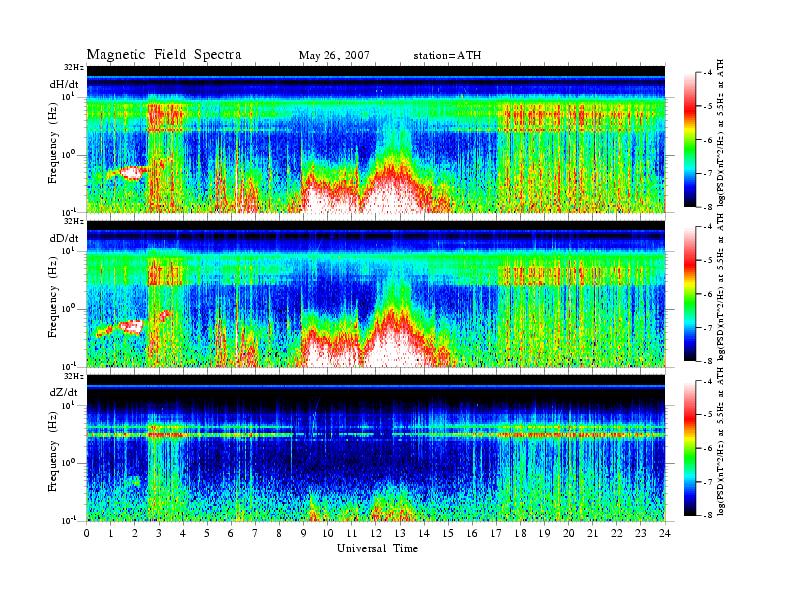Click hour 18 on the time axis
The width and height of the screenshot is (792, 612).
click(x=520, y=534)
